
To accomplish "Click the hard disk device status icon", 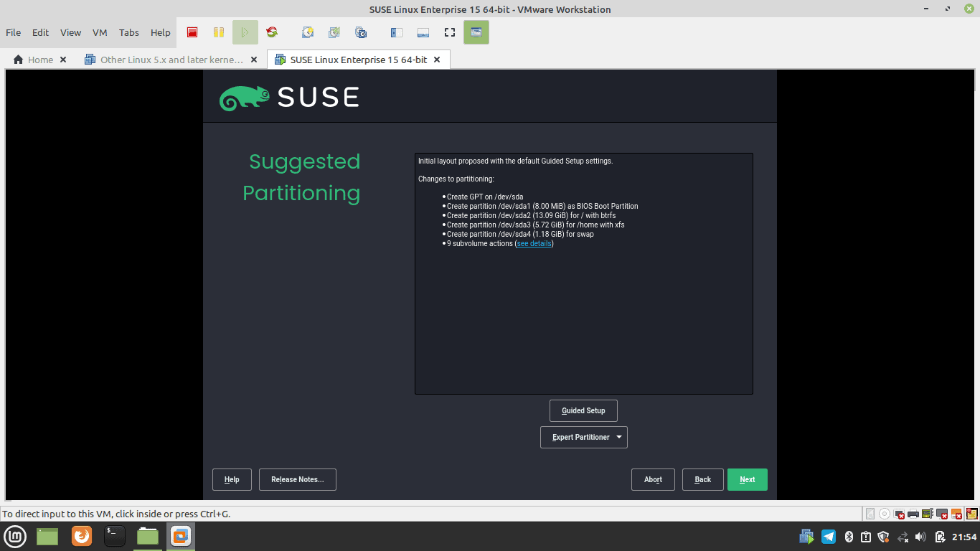I will pyautogui.click(x=870, y=514).
